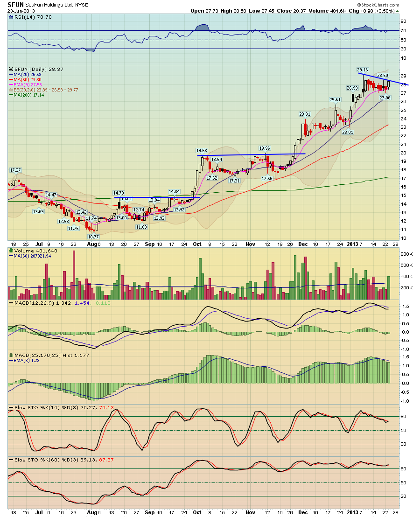Click the 13.69 price label
Screen dimensions: 420x517
(38, 211)
